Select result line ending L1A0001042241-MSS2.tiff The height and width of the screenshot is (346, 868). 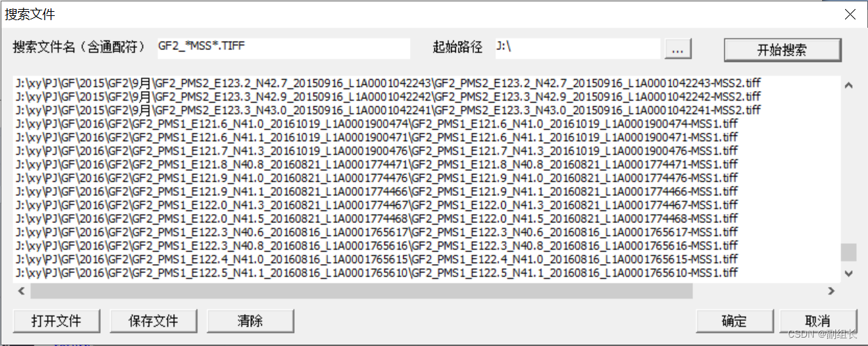point(388,110)
